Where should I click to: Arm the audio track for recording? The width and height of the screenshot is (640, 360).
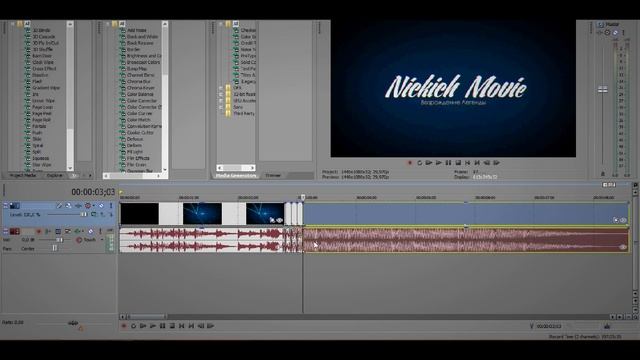coord(39,231)
